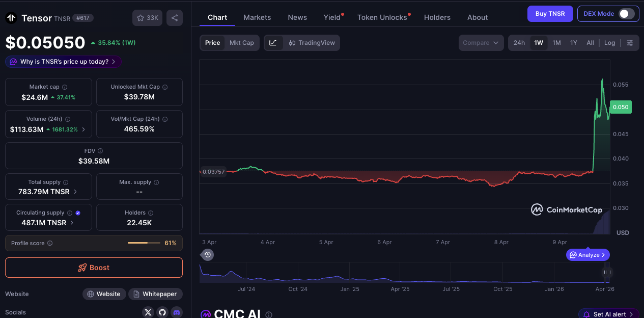Open the Token Unlocks tab
644x318 pixels.
[x=382, y=17]
